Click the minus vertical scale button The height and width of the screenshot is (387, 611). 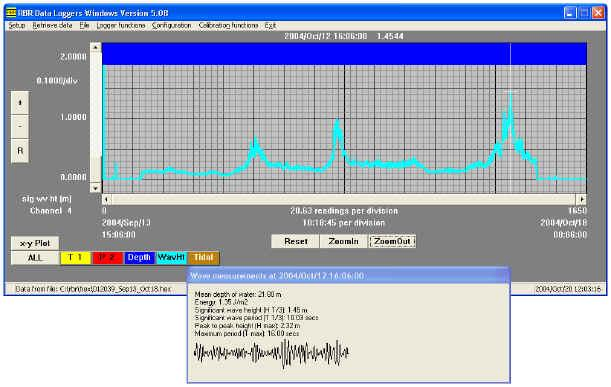pos(20,126)
